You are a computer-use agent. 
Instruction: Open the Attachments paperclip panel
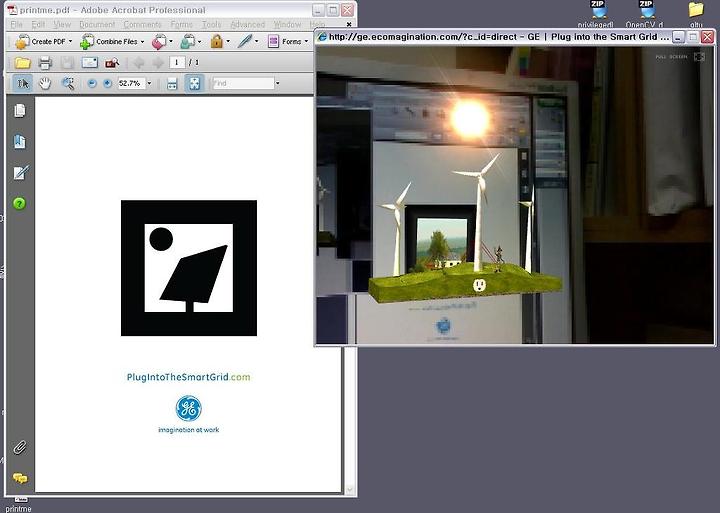20,447
